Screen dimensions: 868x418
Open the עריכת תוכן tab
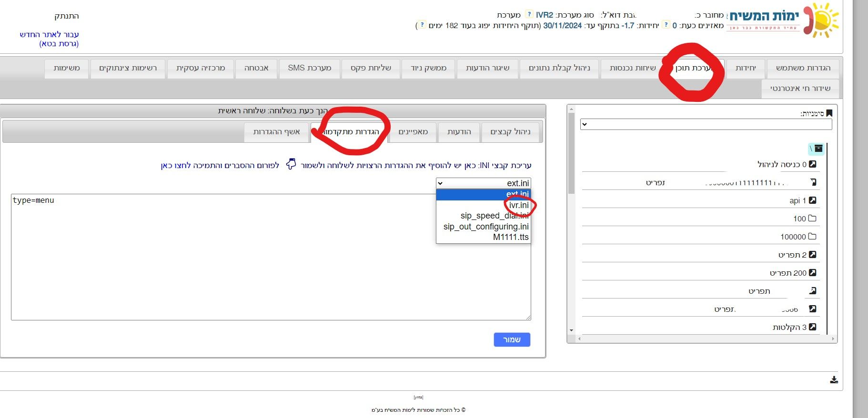(694, 69)
